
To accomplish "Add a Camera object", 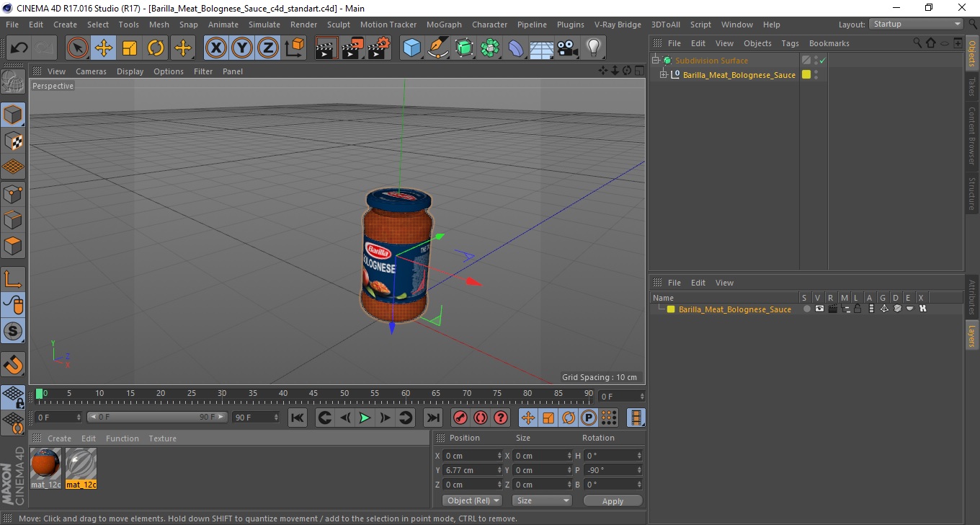I will (568, 48).
